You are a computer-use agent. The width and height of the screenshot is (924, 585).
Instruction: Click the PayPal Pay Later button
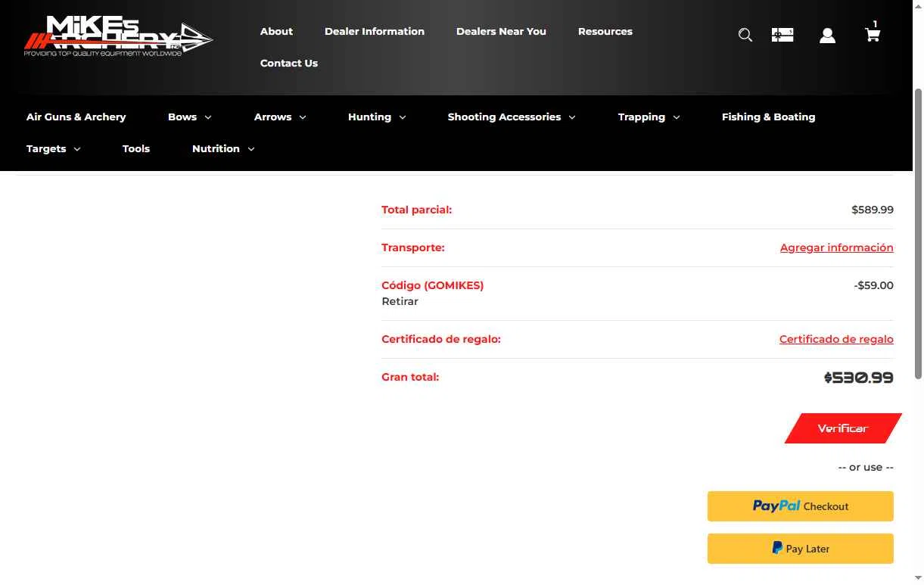(801, 549)
